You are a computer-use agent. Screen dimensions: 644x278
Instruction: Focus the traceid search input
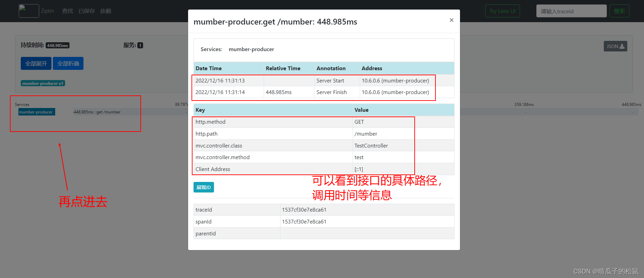point(571,11)
